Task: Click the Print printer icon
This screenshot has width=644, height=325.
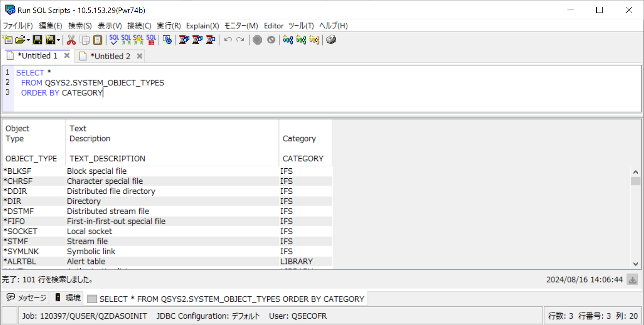Action: coord(331,40)
